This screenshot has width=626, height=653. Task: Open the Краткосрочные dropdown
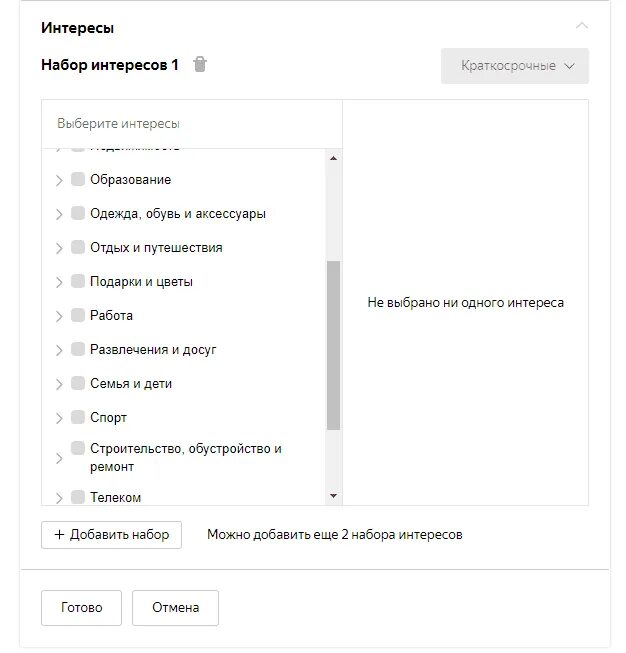pos(515,66)
